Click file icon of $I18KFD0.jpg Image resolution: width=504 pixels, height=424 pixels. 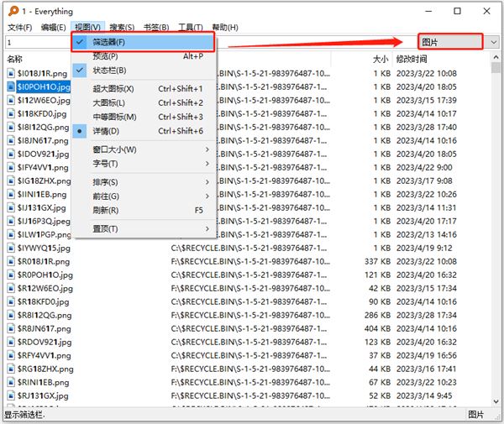click(x=11, y=113)
